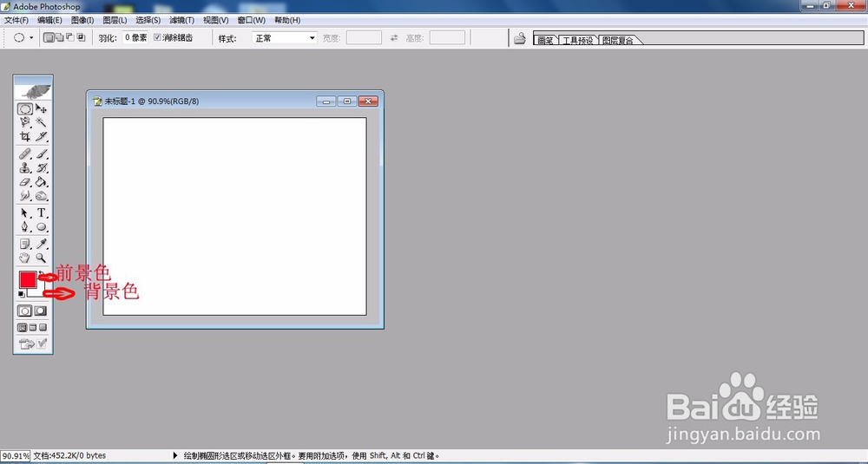The height and width of the screenshot is (464, 868).
Task: Minimize the 未标题-1 document window
Action: pos(326,101)
